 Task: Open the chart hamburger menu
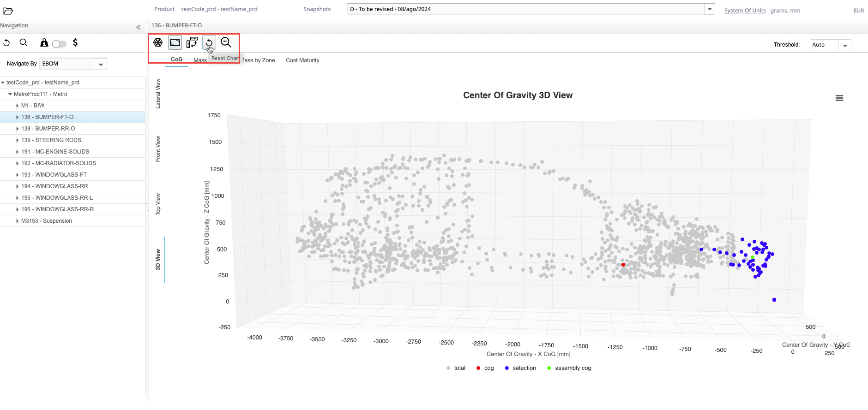click(839, 98)
